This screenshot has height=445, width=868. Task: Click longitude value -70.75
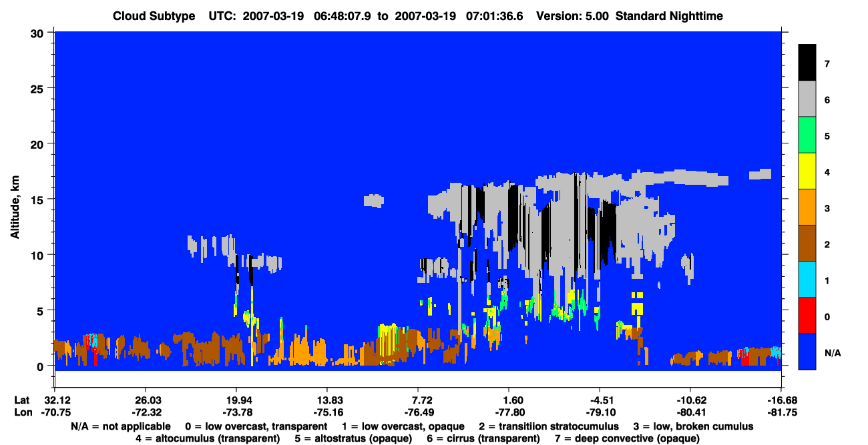(x=56, y=412)
